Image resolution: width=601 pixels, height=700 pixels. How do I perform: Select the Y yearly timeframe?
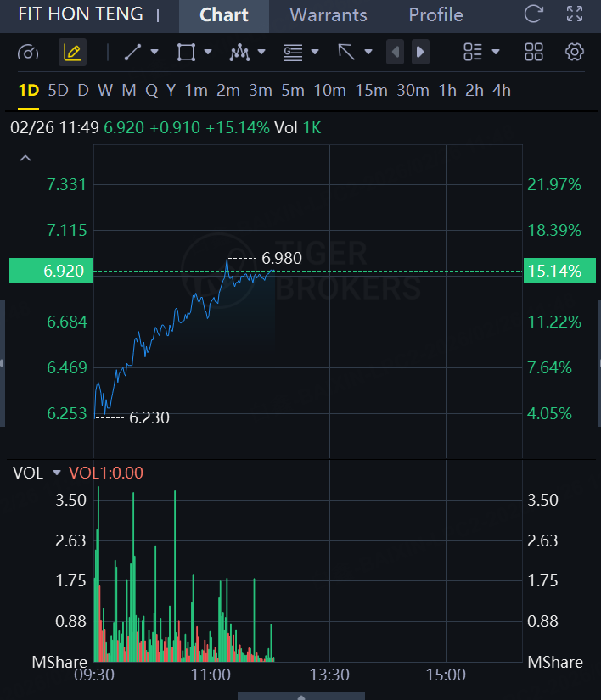coord(171,91)
